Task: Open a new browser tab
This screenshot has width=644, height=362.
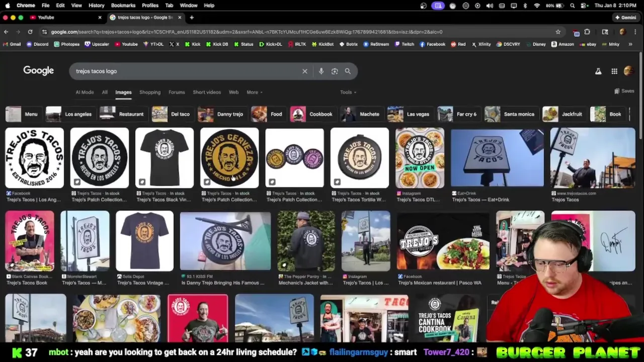Action: pyautogui.click(x=192, y=18)
